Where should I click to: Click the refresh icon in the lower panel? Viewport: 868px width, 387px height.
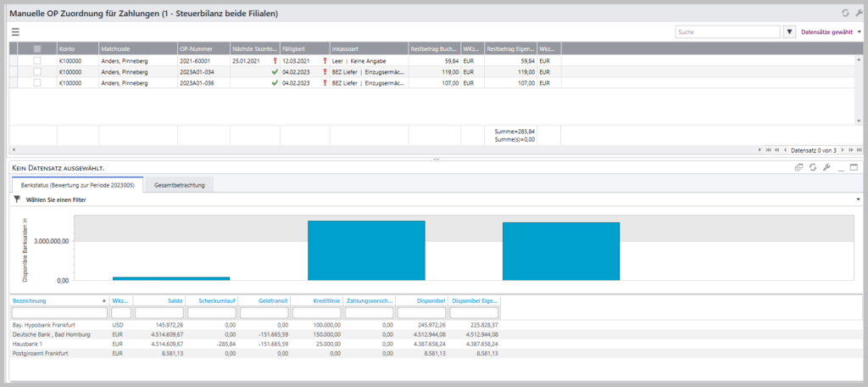click(812, 168)
